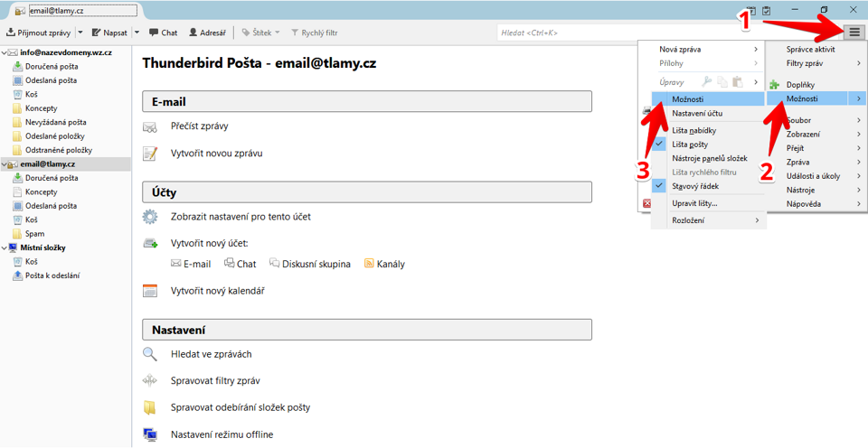This screenshot has height=448, width=868.
Task: Select the Odeslané položky folder
Action: pyautogui.click(x=55, y=136)
